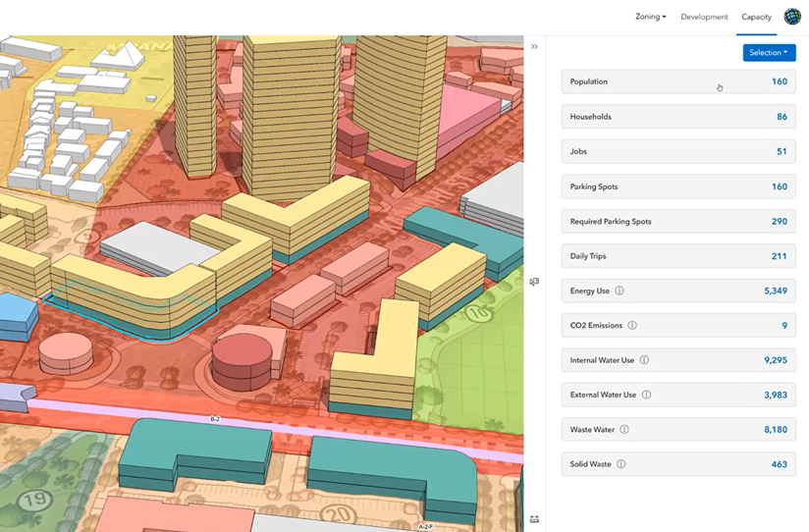
Task: Select the Daily Trips row label
Action: pyautogui.click(x=588, y=256)
